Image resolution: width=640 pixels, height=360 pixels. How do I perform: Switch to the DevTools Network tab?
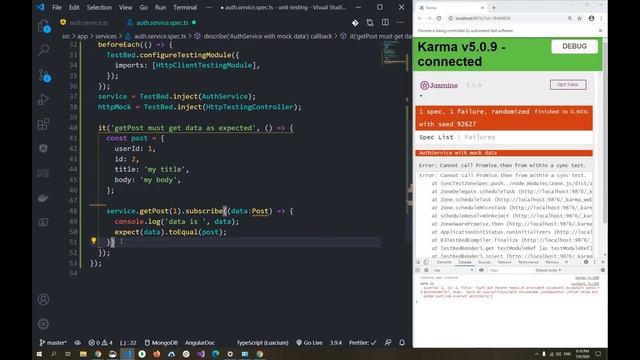click(x=504, y=262)
